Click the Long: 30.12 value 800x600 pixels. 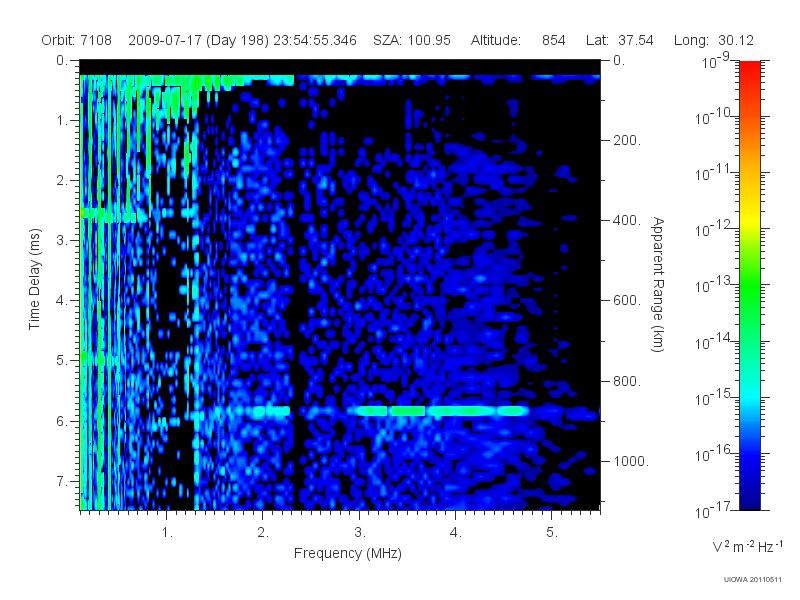pos(714,40)
